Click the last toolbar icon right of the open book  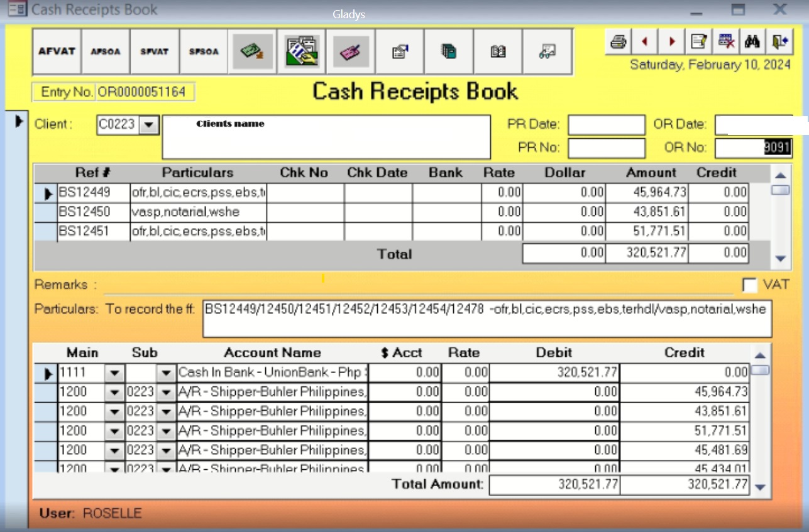[548, 52]
